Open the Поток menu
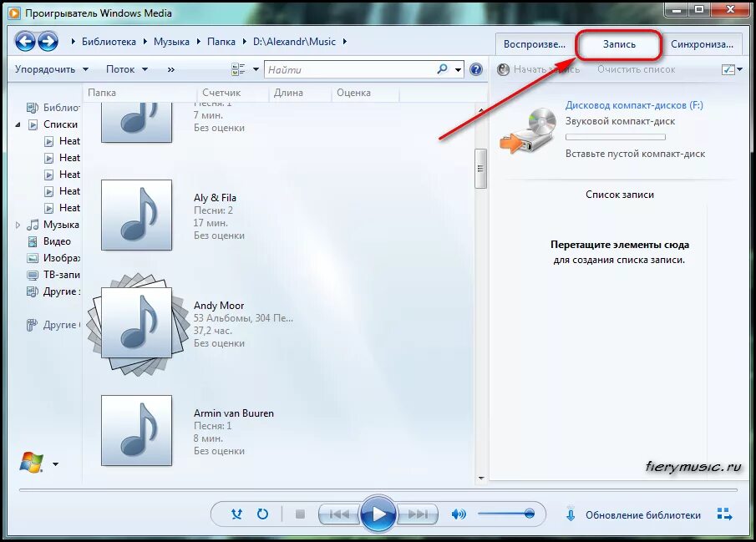 [127, 69]
